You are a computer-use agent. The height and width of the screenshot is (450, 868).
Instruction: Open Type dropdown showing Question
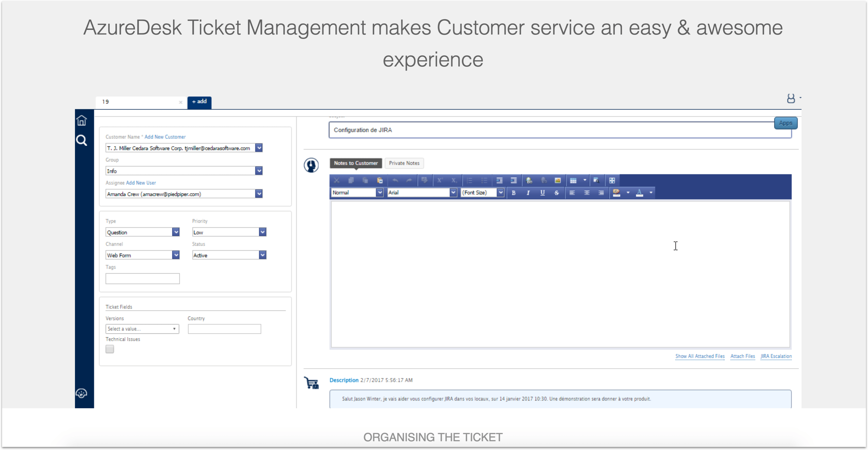(x=176, y=232)
